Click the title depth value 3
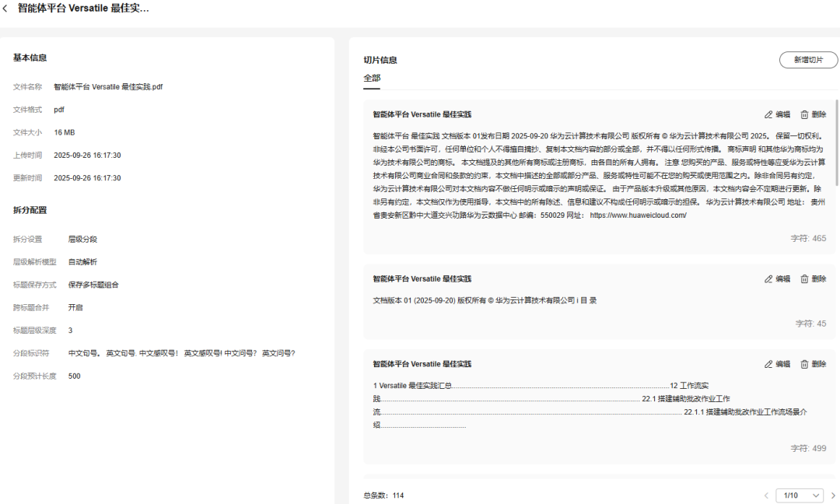Image resolution: width=840 pixels, height=504 pixels. click(x=70, y=331)
